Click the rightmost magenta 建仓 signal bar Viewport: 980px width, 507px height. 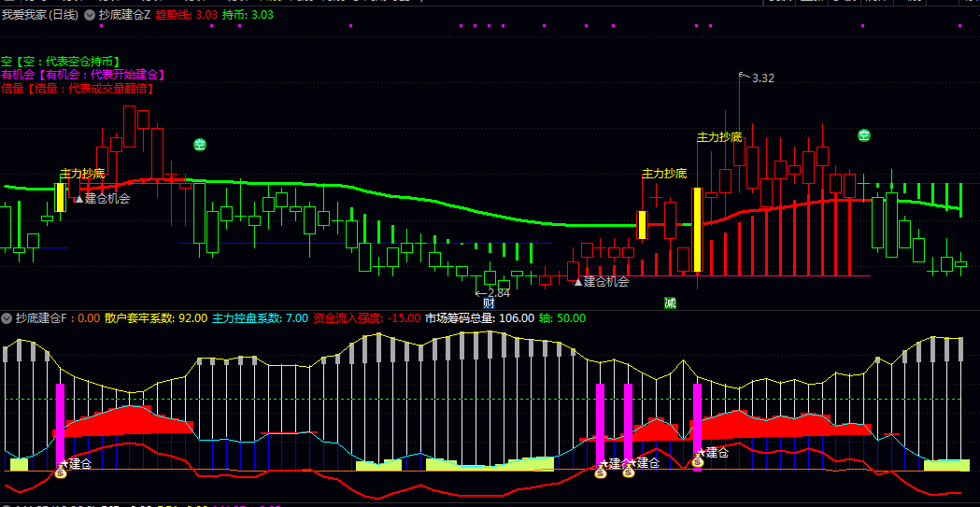(698, 425)
